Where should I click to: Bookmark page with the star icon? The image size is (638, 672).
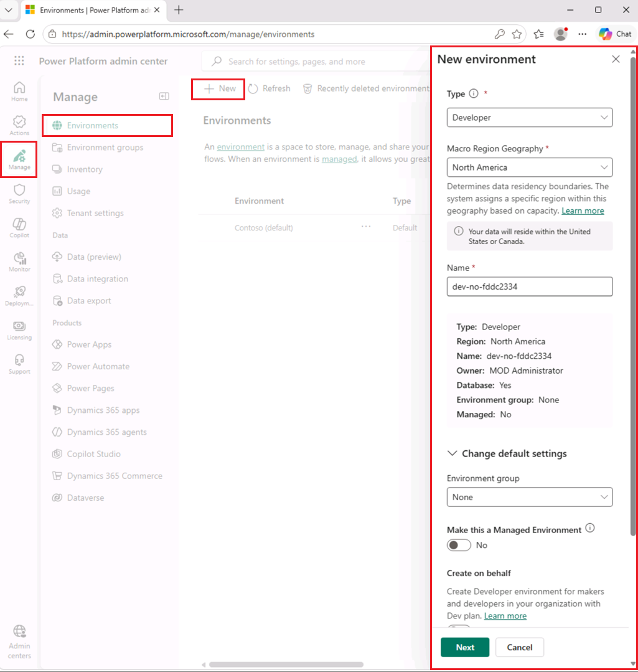[x=517, y=34]
